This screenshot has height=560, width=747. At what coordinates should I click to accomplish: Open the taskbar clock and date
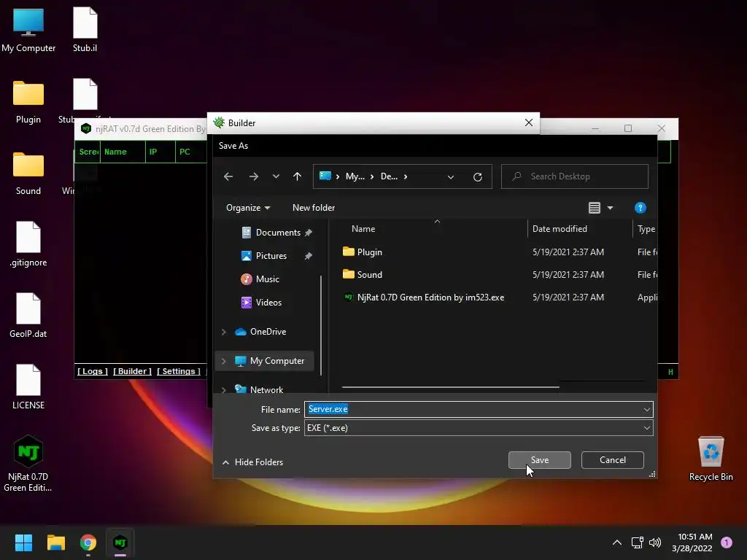click(692, 542)
